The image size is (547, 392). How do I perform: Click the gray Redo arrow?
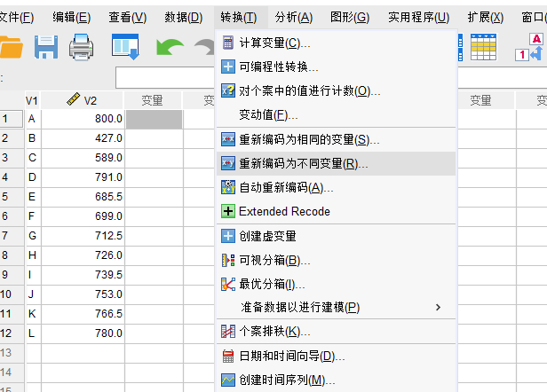click(x=205, y=47)
